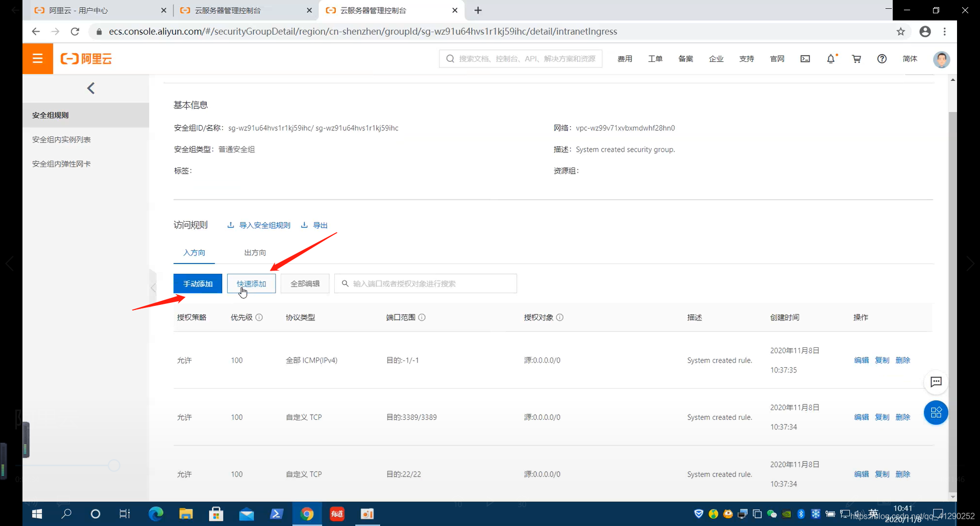Open the user avatar menu
The width and height of the screenshot is (980, 526).
pos(942,59)
